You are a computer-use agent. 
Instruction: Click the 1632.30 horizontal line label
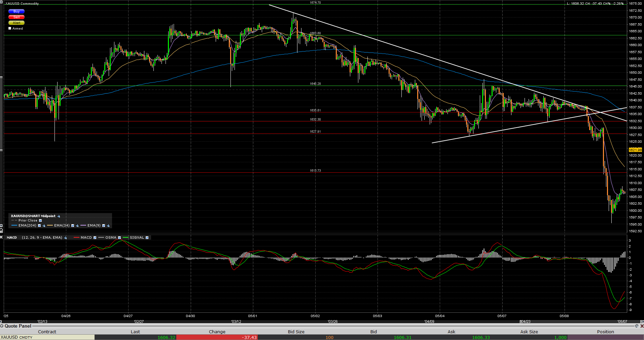(315, 120)
